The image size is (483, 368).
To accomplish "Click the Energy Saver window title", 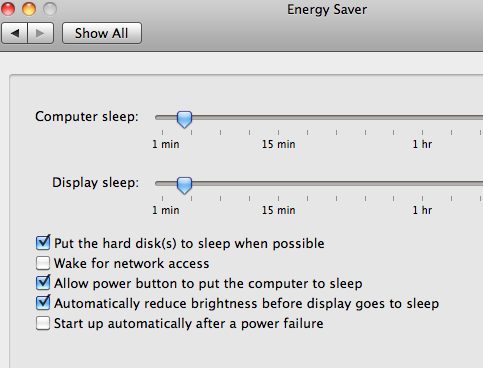I will 327,10.
